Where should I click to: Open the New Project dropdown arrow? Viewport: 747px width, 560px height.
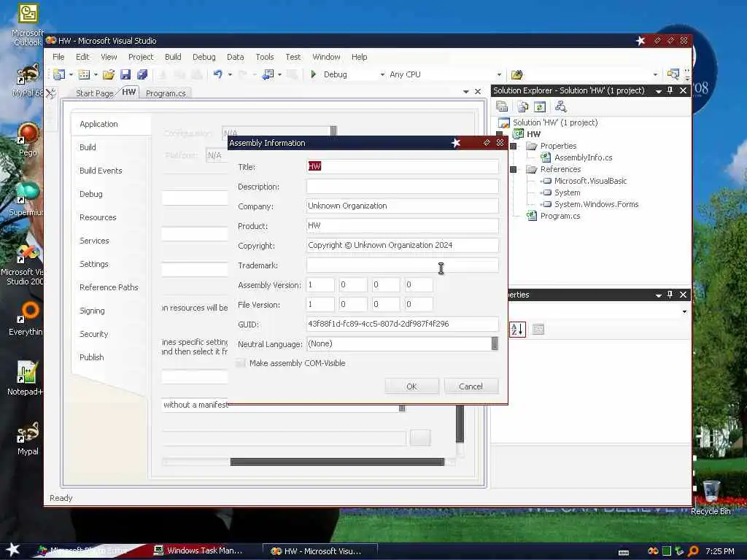71,75
